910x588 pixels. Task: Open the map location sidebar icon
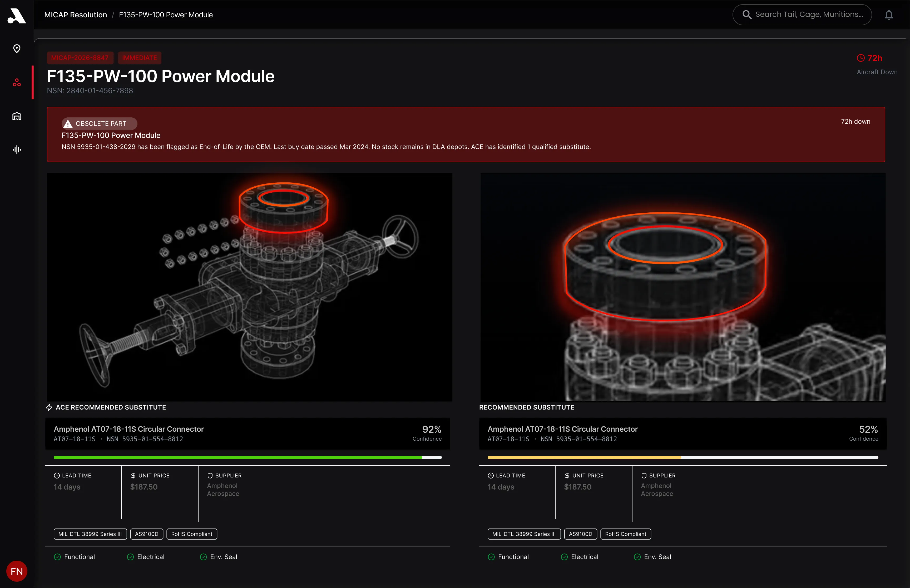[17, 48]
